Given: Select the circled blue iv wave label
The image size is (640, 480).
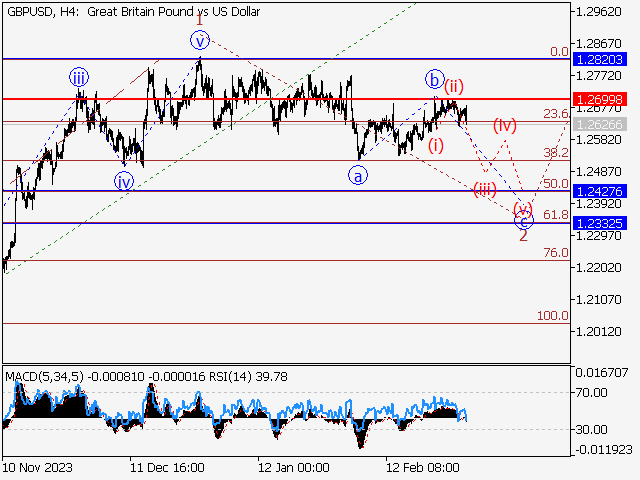Looking at the screenshot, I should pyautogui.click(x=124, y=181).
